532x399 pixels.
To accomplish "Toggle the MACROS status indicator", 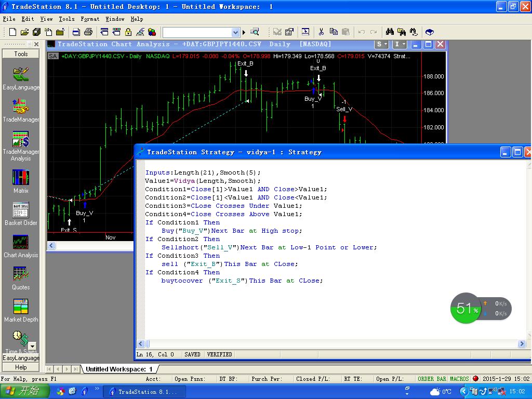I will (459, 379).
